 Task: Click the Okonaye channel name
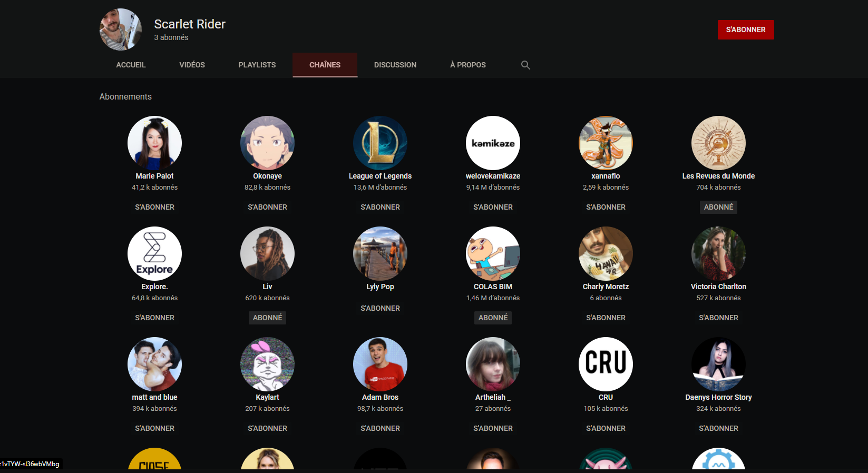click(267, 176)
